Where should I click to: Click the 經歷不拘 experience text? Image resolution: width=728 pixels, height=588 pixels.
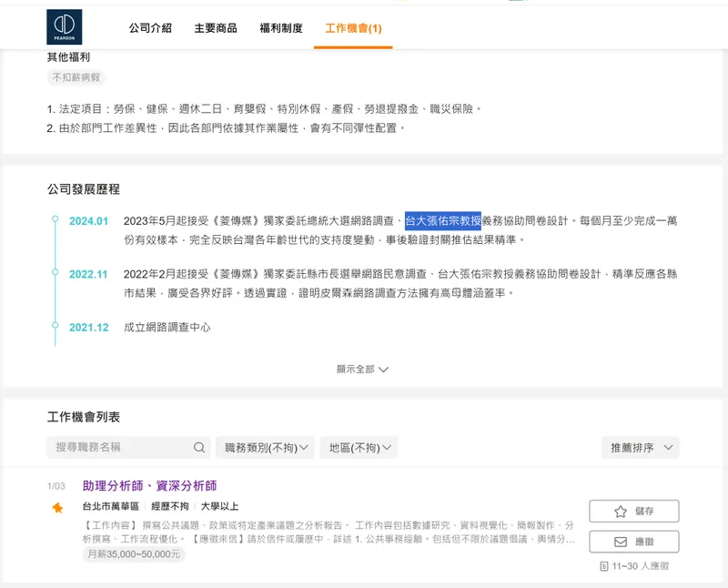click(x=170, y=506)
